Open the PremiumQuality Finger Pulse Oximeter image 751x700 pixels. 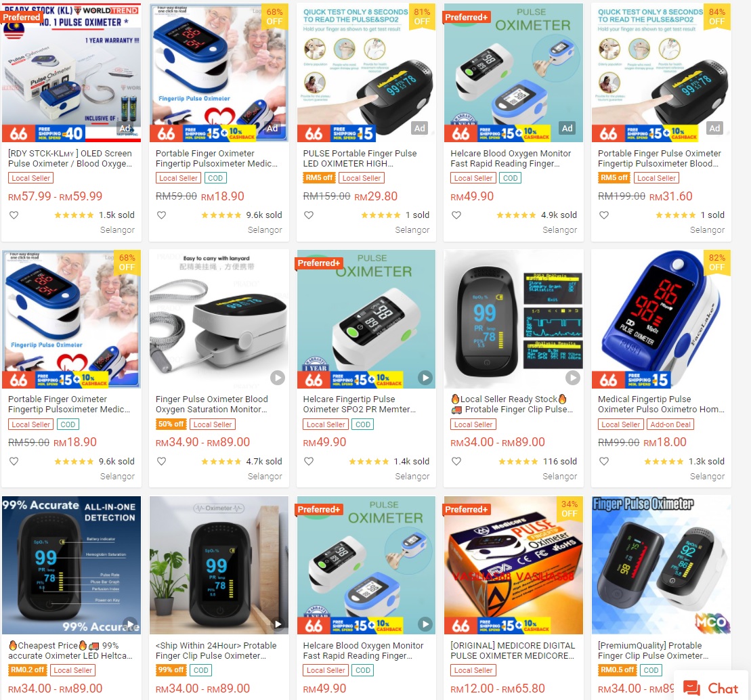pyautogui.click(x=662, y=565)
